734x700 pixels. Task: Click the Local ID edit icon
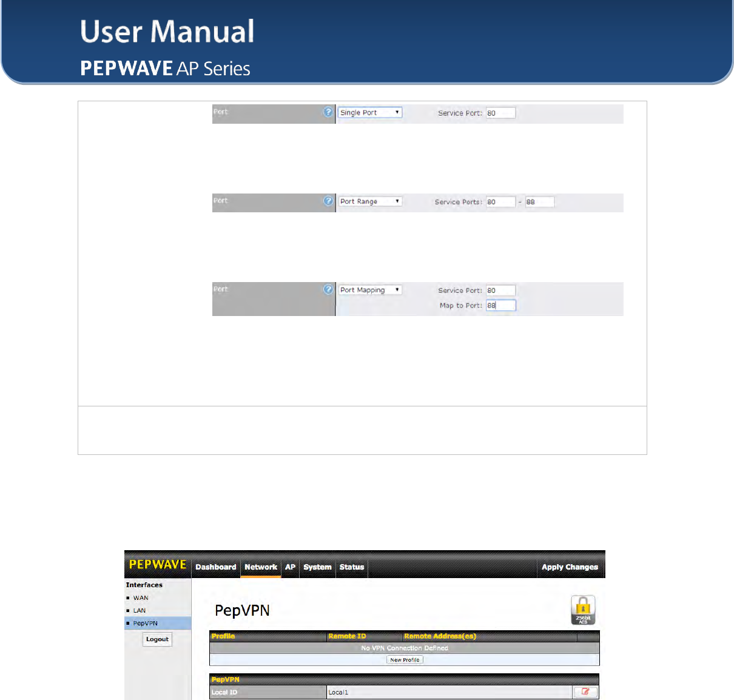tap(585, 692)
